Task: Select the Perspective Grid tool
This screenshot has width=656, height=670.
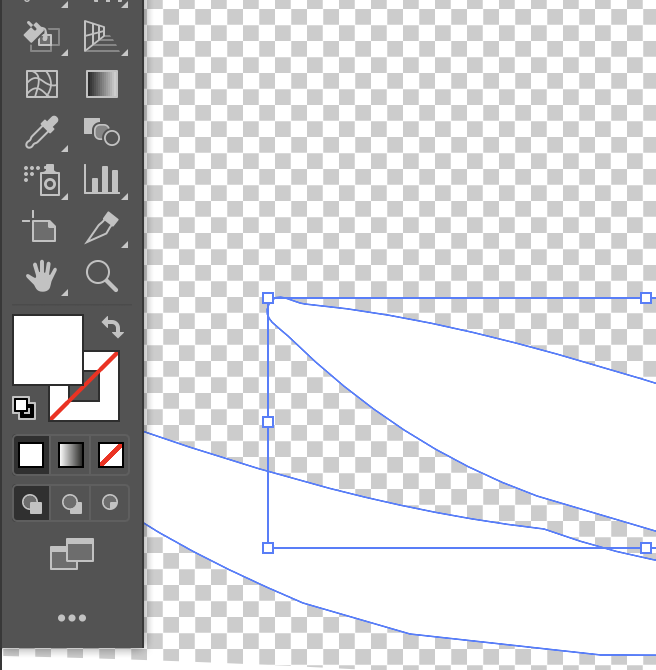Action: tap(102, 36)
